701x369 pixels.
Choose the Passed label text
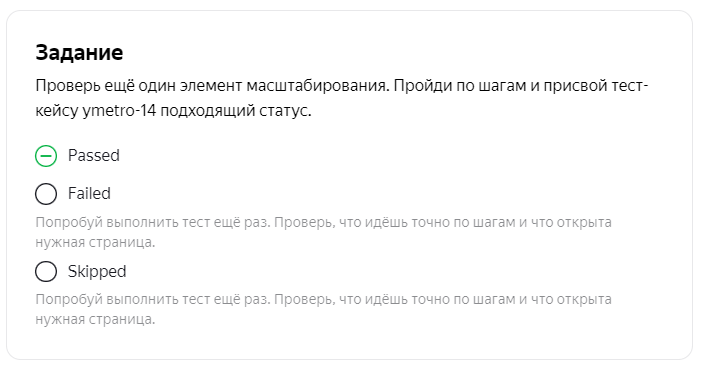pos(94,156)
